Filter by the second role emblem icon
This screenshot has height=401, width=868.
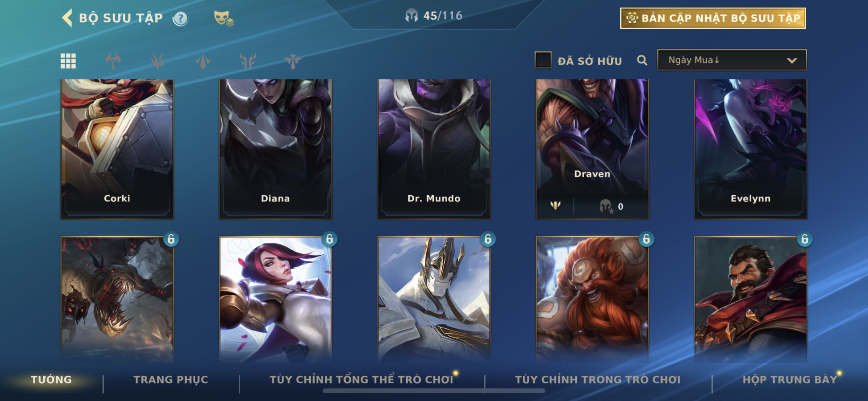pos(158,61)
